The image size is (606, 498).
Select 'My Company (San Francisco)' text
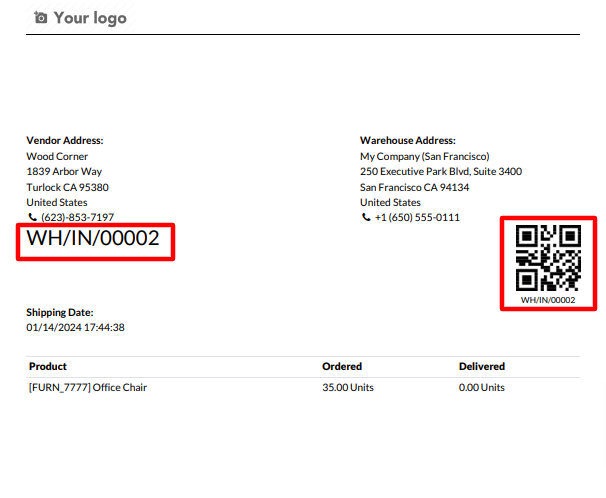coord(425,156)
